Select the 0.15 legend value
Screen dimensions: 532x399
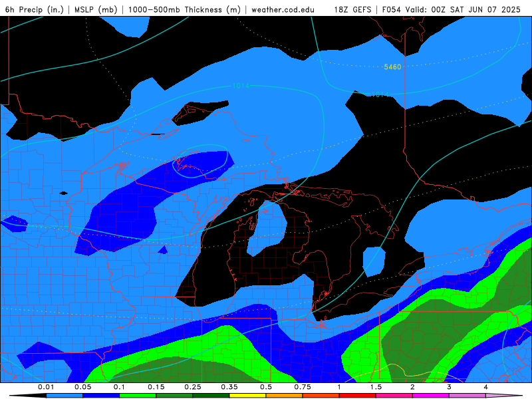[156, 387]
